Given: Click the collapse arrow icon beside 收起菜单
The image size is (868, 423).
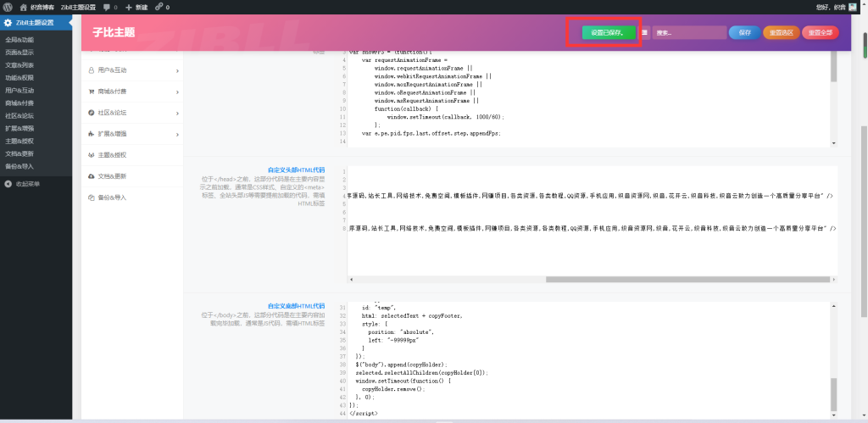Looking at the screenshot, I should click(x=8, y=184).
